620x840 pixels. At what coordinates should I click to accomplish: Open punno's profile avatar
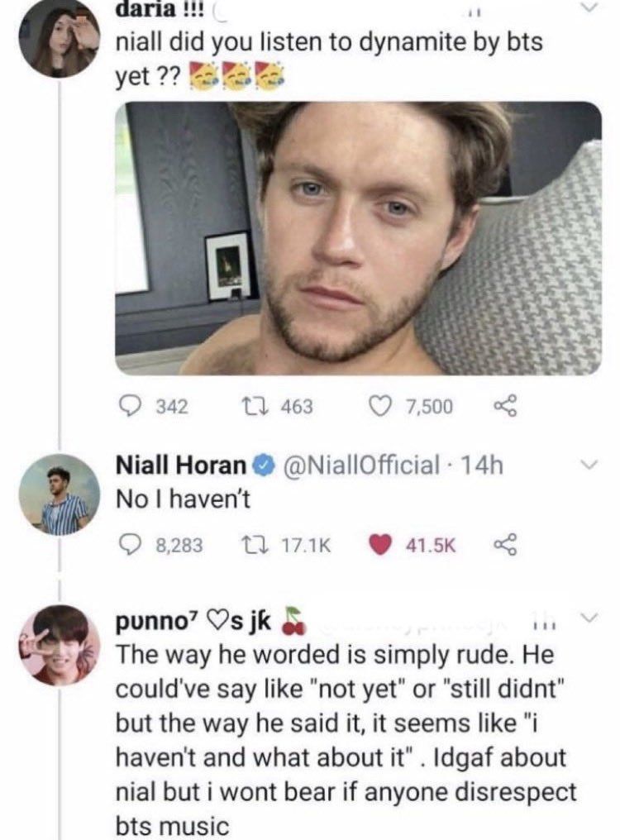click(x=59, y=645)
